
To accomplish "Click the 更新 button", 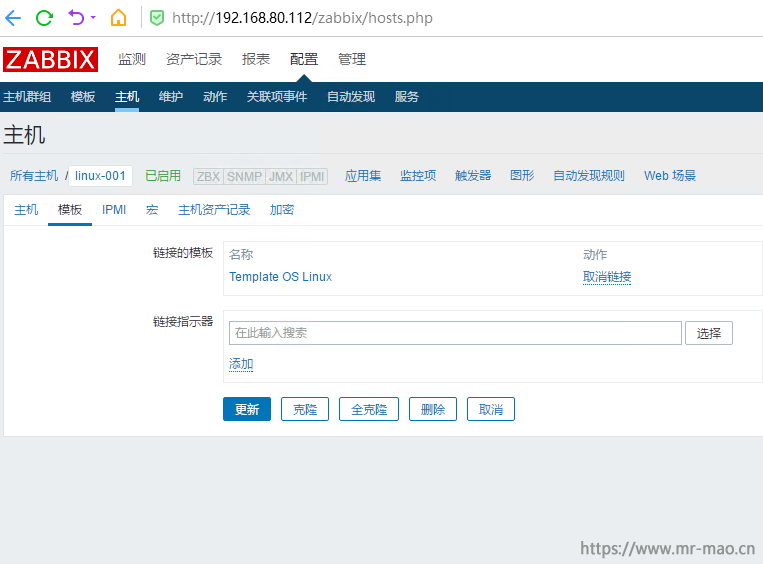I will (247, 409).
